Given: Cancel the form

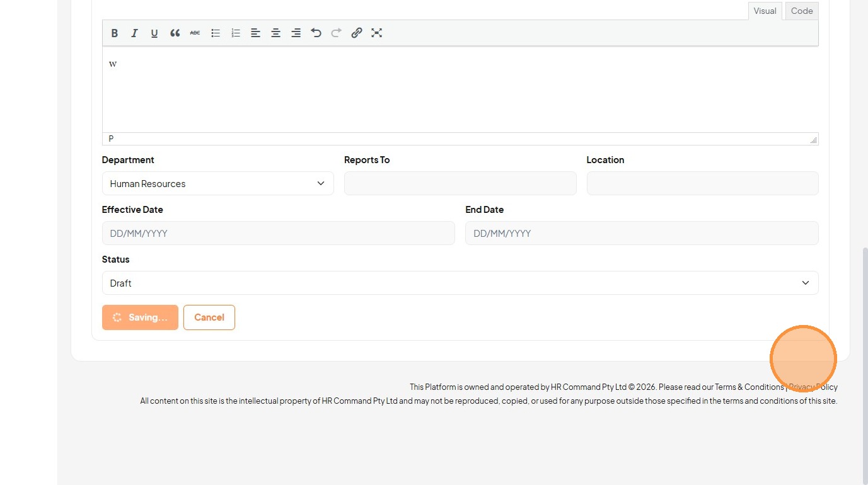Looking at the screenshot, I should coord(209,317).
